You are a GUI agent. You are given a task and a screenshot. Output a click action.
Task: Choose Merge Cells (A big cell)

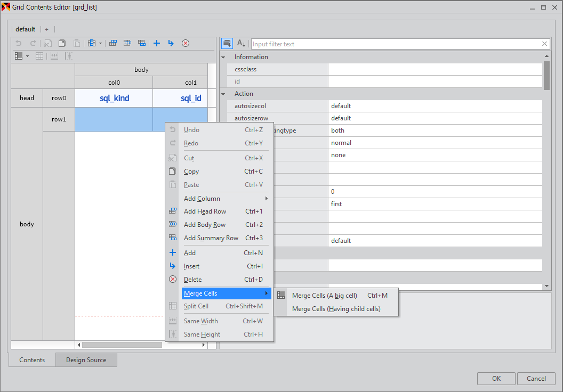[x=324, y=296]
